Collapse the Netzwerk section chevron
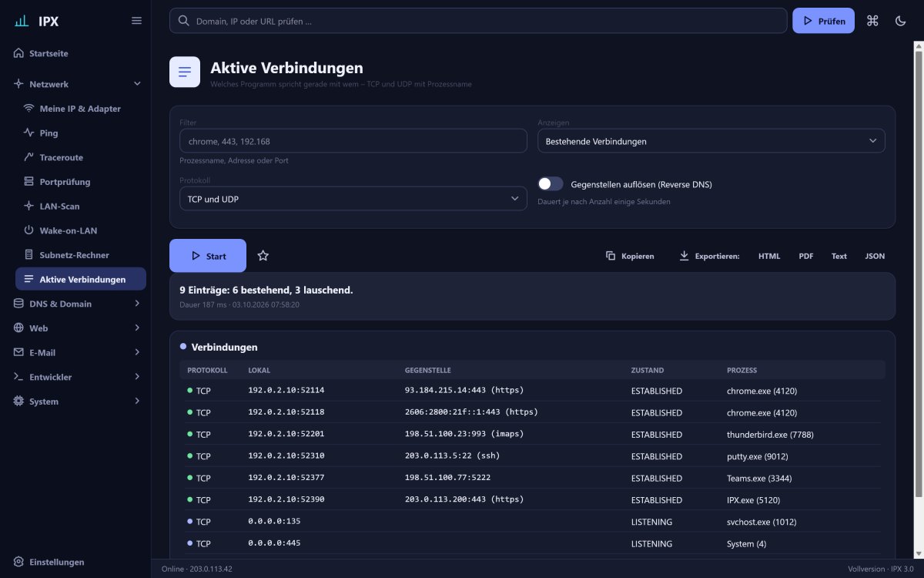 [x=137, y=84]
